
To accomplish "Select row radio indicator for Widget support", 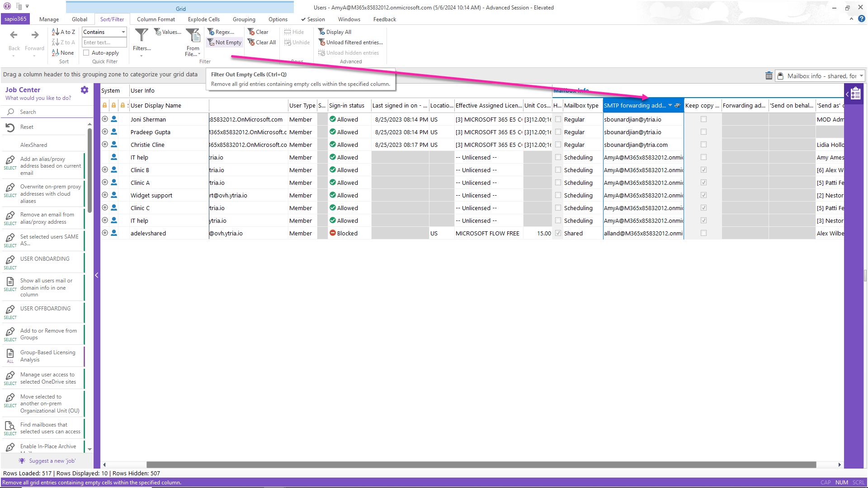I will point(105,195).
